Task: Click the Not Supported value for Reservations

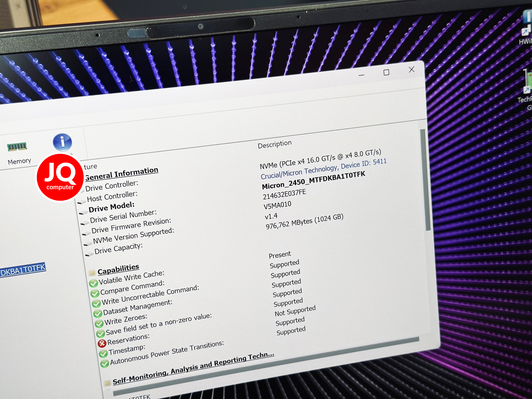Action: [295, 311]
